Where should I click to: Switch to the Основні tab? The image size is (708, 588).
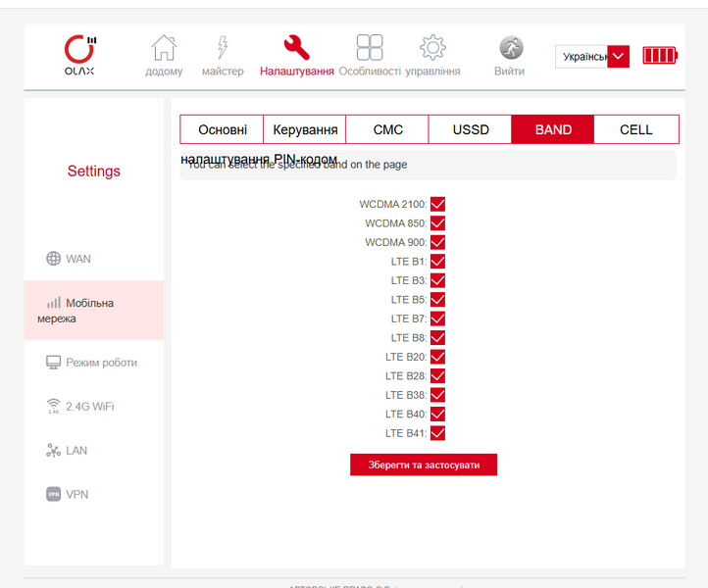click(222, 129)
